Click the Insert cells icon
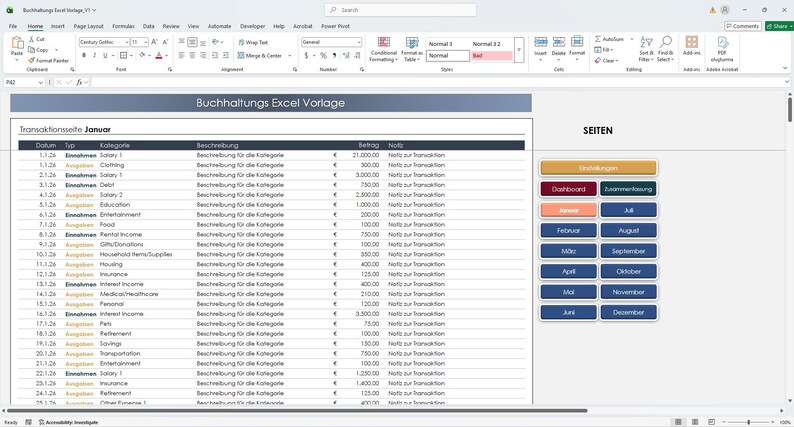The image size is (794, 427). coord(540,42)
